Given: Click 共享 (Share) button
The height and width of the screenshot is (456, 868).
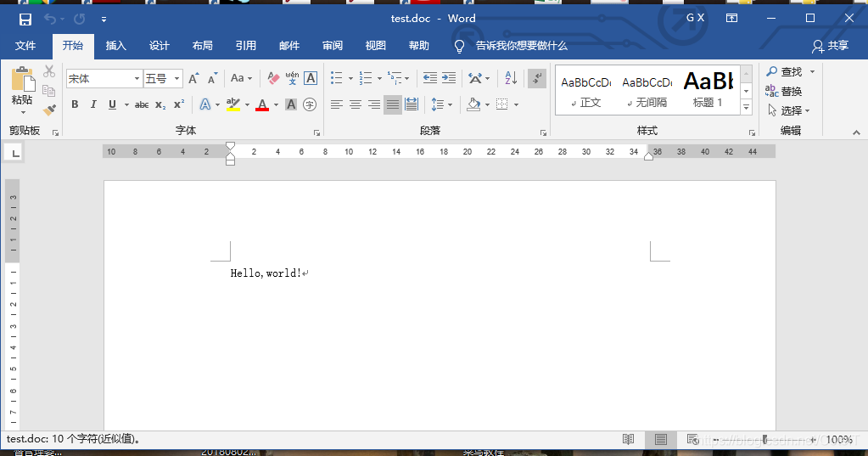Looking at the screenshot, I should point(831,46).
